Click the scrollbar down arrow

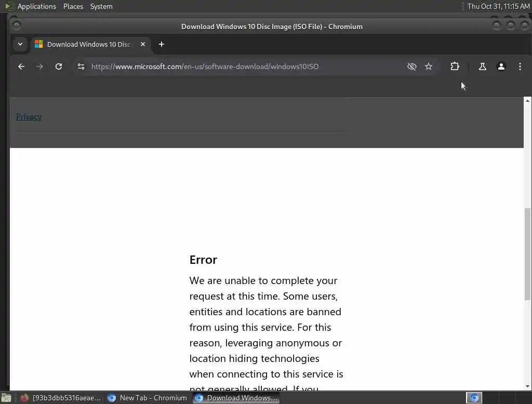tap(527, 386)
